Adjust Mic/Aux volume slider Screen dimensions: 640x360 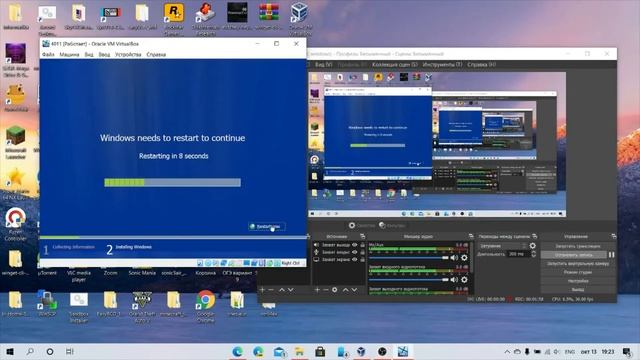408,258
